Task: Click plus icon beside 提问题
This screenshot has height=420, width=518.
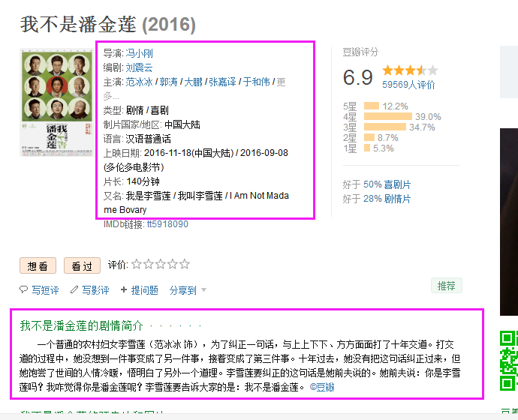Action: (124, 289)
